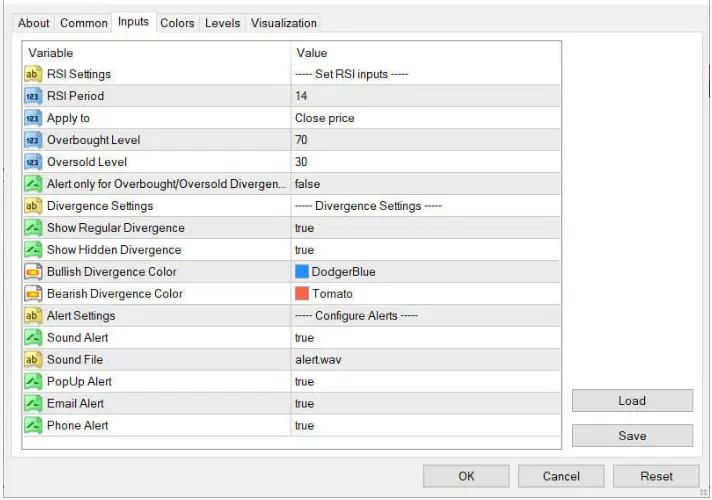This screenshot has width=712, height=500.
Task: Select the Tomato color swatch
Action: (302, 294)
